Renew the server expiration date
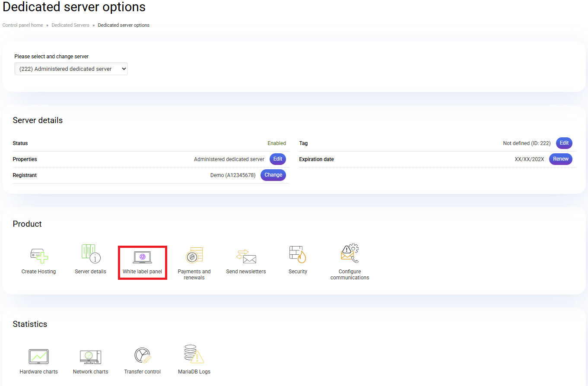 pos(560,159)
